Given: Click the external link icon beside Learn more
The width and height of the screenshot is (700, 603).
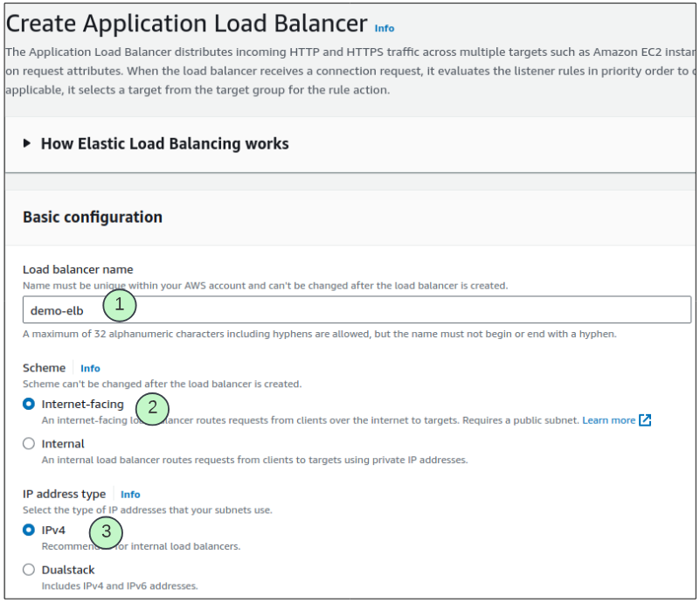Looking at the screenshot, I should 645,420.
